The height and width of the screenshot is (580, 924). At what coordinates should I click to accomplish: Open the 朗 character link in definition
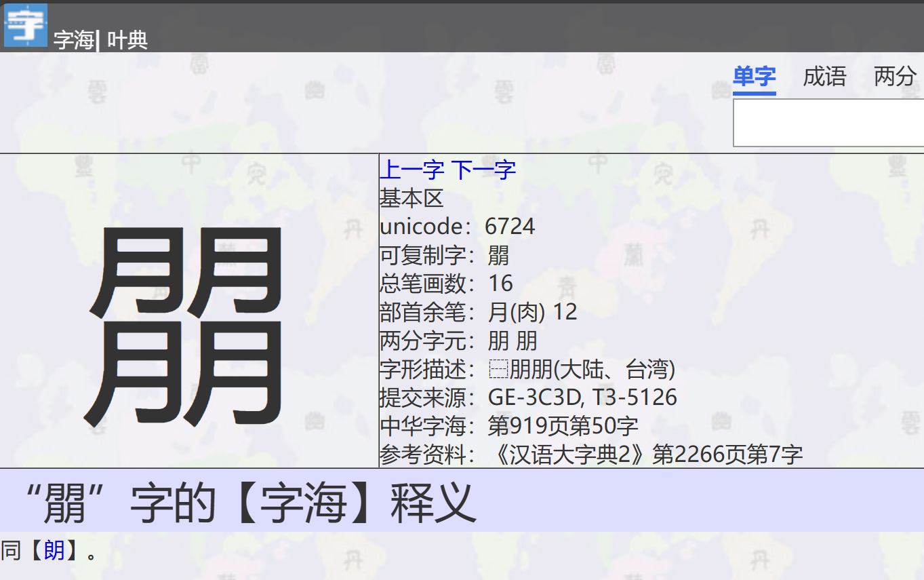click(54, 550)
